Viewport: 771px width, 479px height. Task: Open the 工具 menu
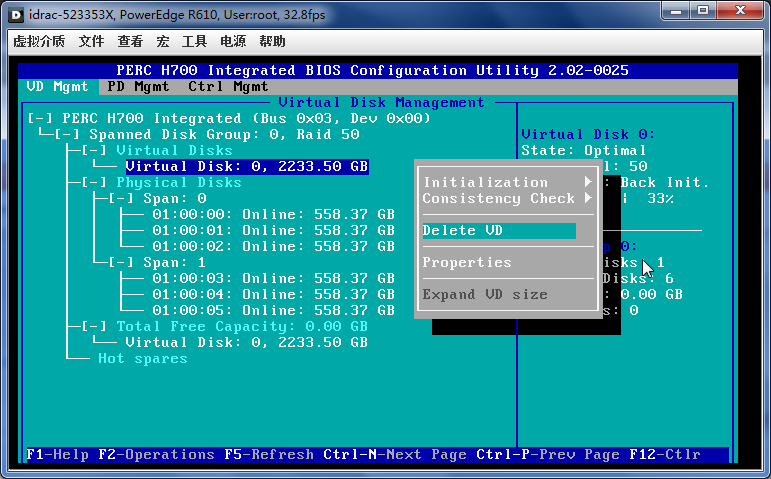coord(194,41)
